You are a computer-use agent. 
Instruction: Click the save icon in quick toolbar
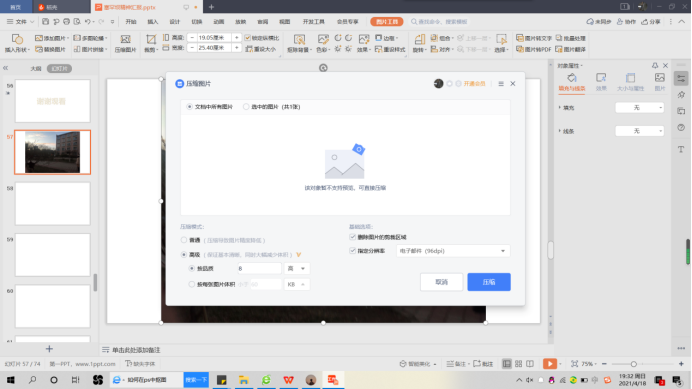45,21
